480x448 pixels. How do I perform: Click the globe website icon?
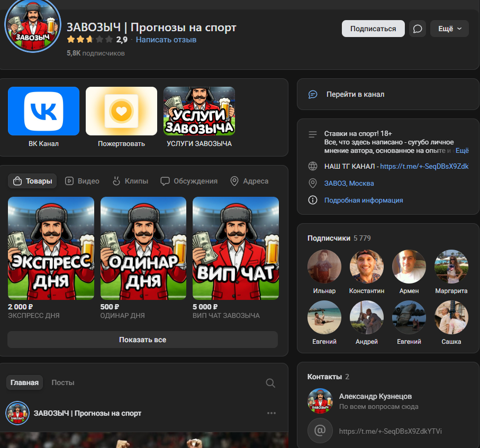[313, 166]
